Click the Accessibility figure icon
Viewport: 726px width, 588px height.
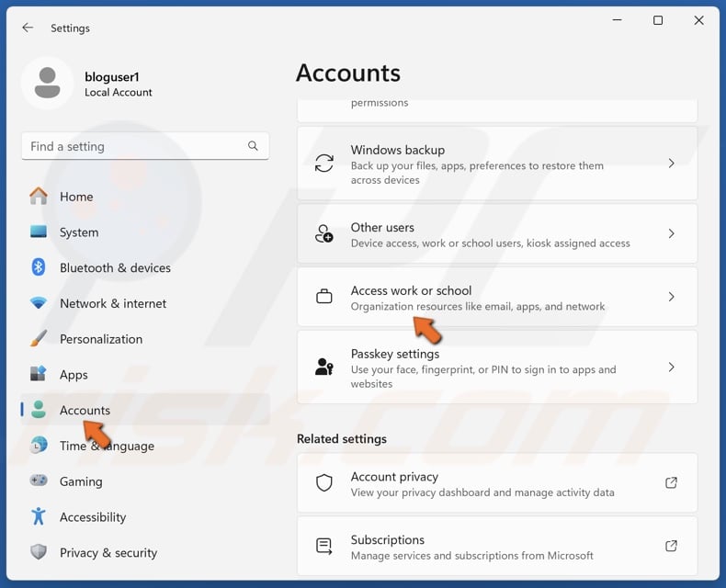[x=39, y=516]
